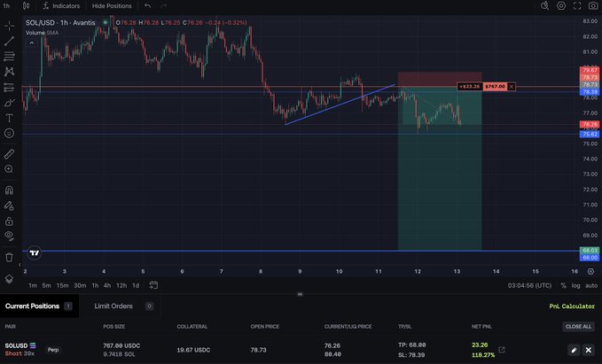Click the Volume SMA indicator label
This screenshot has width=602, height=364.
coord(42,33)
